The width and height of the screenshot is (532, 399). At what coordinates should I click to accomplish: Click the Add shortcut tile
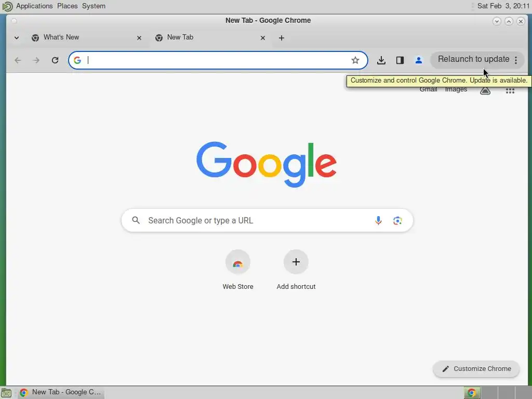coord(296,270)
